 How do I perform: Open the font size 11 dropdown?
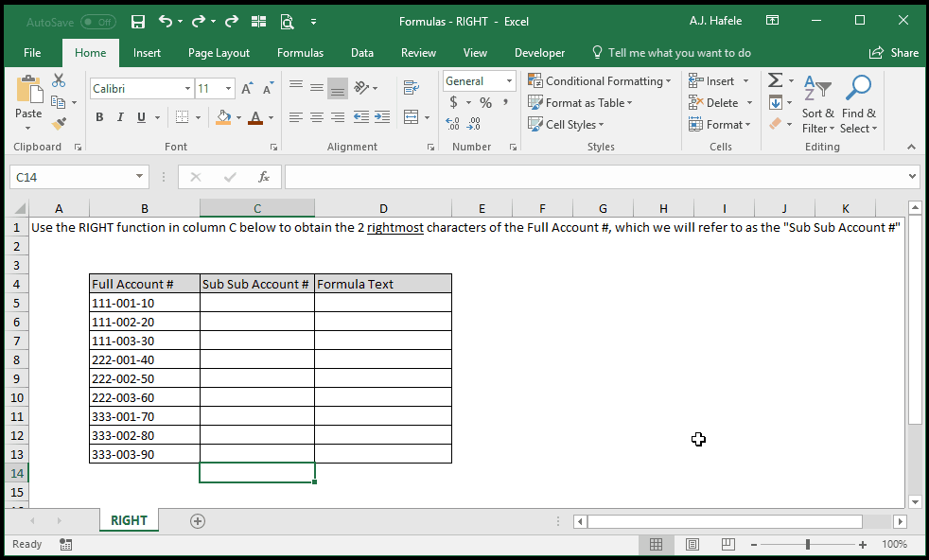[228, 88]
